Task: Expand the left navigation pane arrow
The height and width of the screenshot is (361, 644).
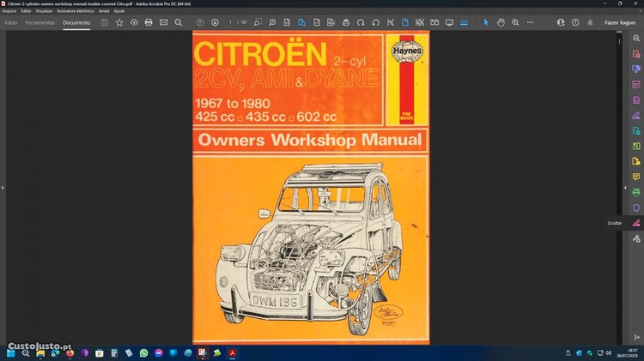Action: click(x=3, y=187)
